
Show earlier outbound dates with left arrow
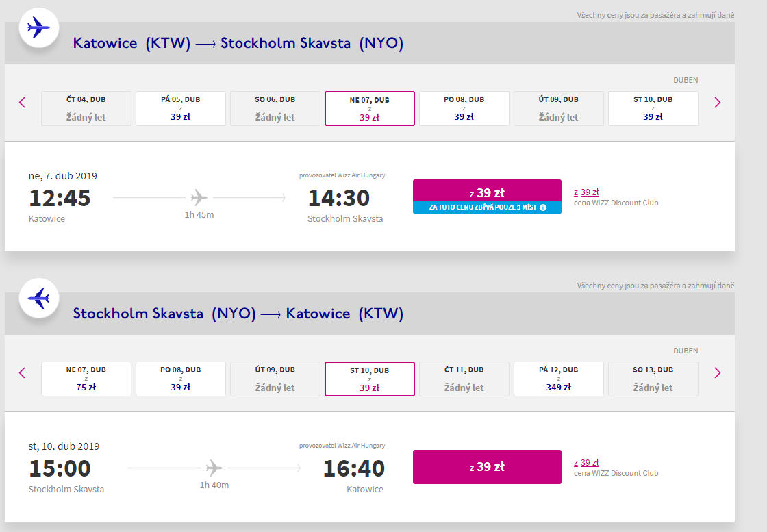(22, 103)
